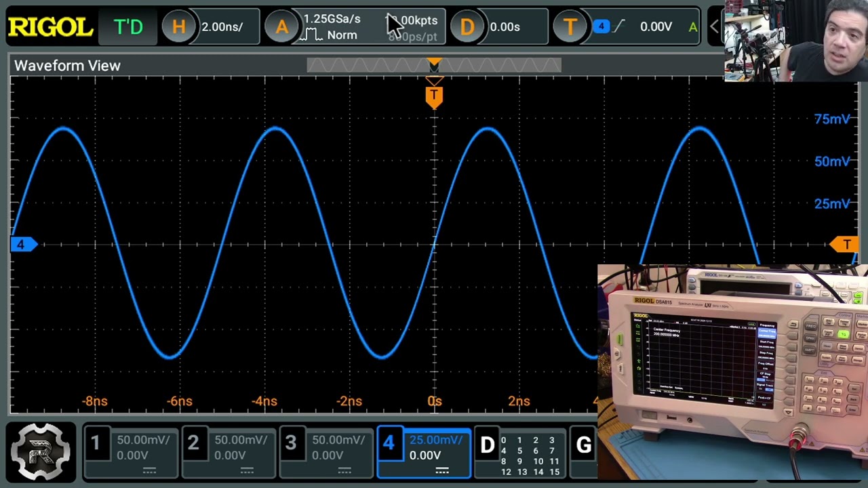Open channel 4 25.00mV/ scale settings
Image resolution: width=868 pixels, height=488 pixels.
pyautogui.click(x=435, y=441)
